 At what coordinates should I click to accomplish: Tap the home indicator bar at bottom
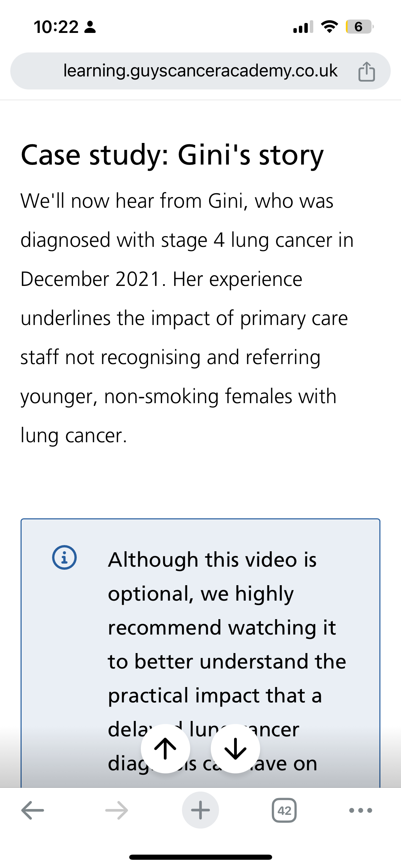click(x=200, y=857)
